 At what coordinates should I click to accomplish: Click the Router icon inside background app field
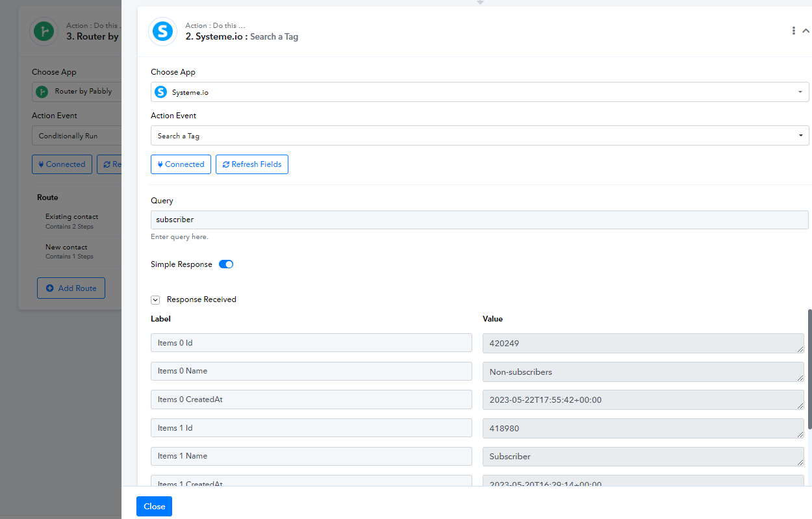coord(42,92)
